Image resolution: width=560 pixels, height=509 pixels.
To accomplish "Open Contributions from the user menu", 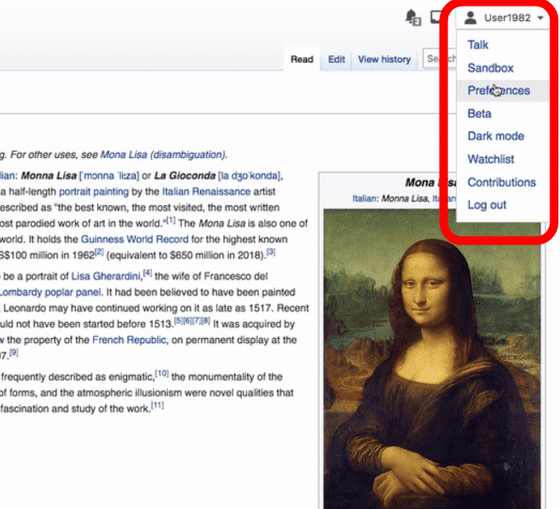I will click(501, 182).
